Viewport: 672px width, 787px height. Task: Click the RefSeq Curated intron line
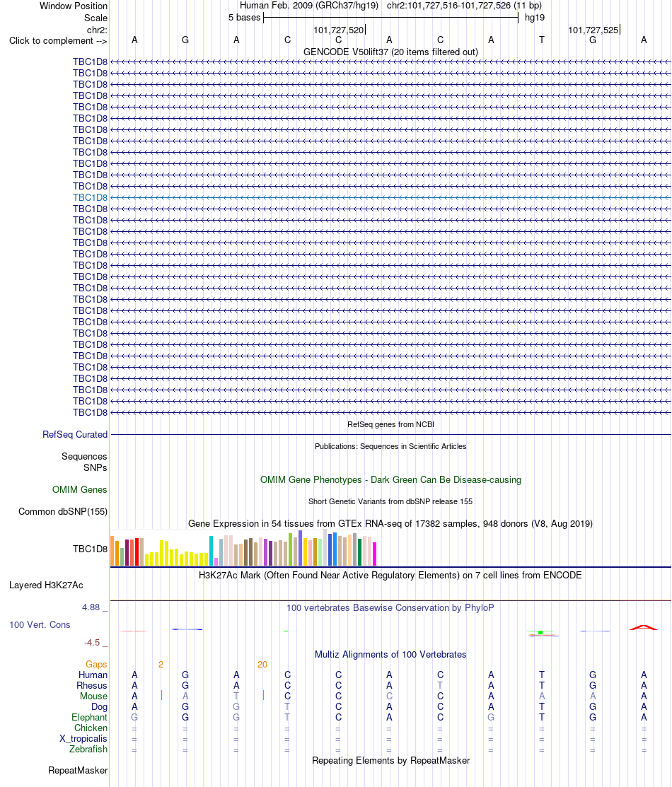point(390,435)
